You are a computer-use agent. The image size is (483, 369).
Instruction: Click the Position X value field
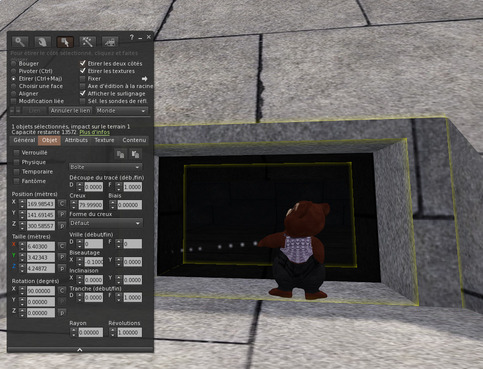pos(41,204)
